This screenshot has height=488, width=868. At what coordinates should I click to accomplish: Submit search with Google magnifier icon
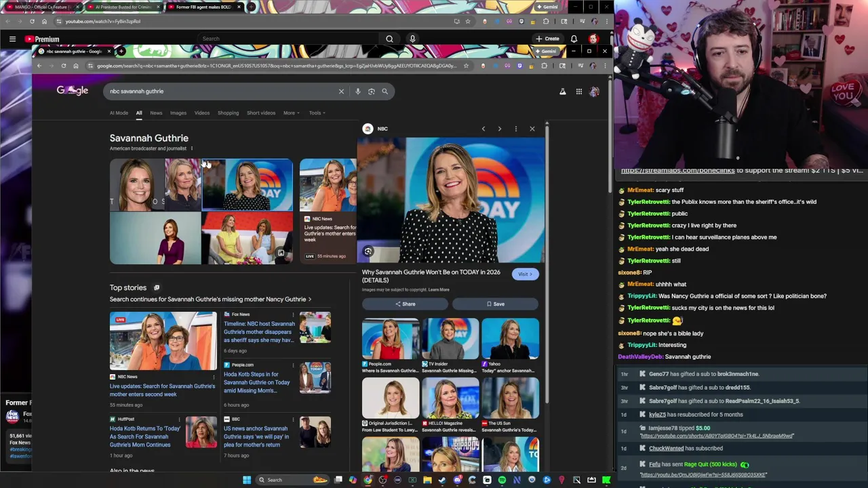point(384,91)
